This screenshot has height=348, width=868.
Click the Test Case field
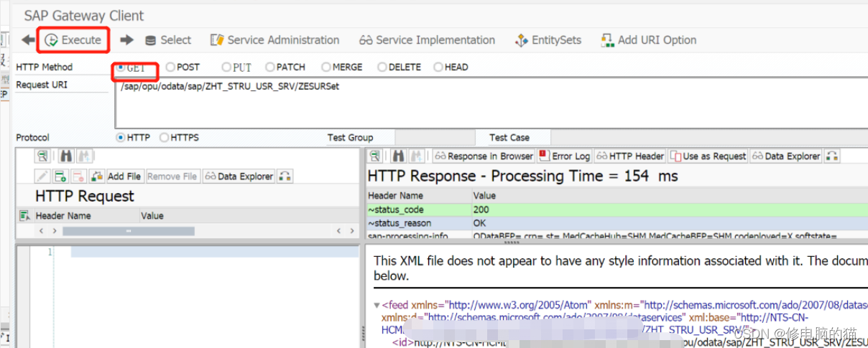point(709,138)
